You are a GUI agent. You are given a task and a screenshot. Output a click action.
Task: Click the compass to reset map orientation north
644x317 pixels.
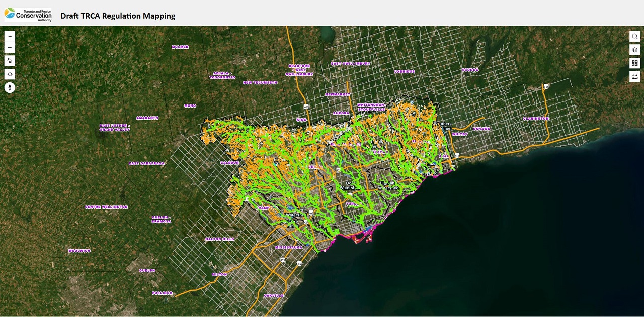click(x=10, y=87)
